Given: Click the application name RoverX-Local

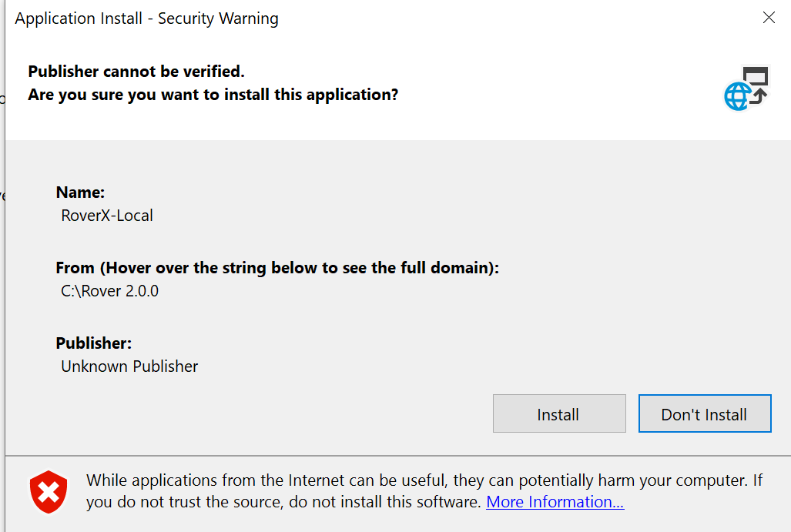Looking at the screenshot, I should 107,216.
